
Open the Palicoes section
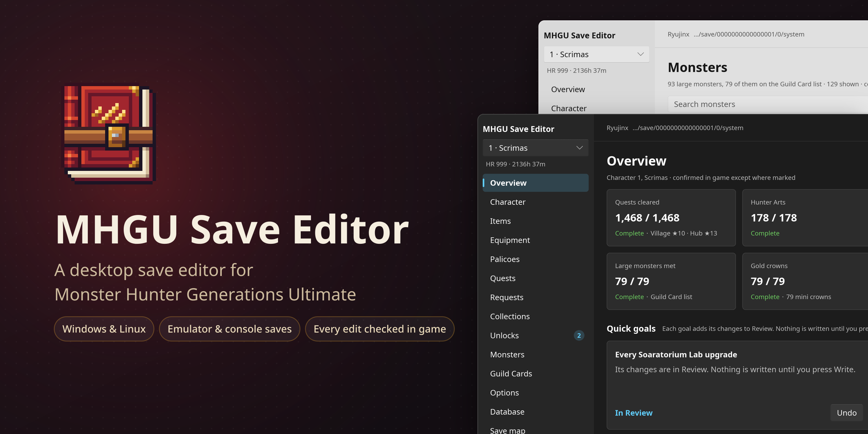coord(535,259)
